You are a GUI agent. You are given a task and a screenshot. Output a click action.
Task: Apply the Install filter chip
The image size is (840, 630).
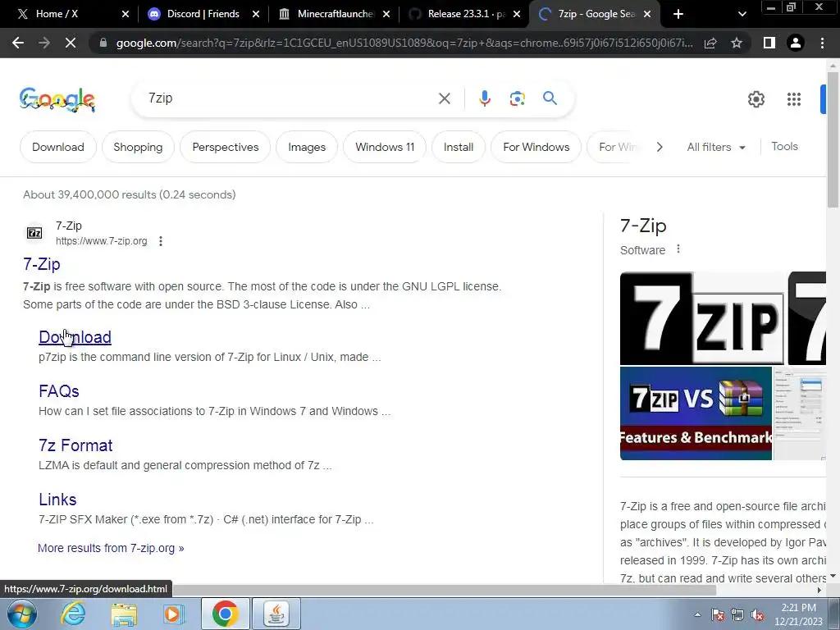pos(459,147)
